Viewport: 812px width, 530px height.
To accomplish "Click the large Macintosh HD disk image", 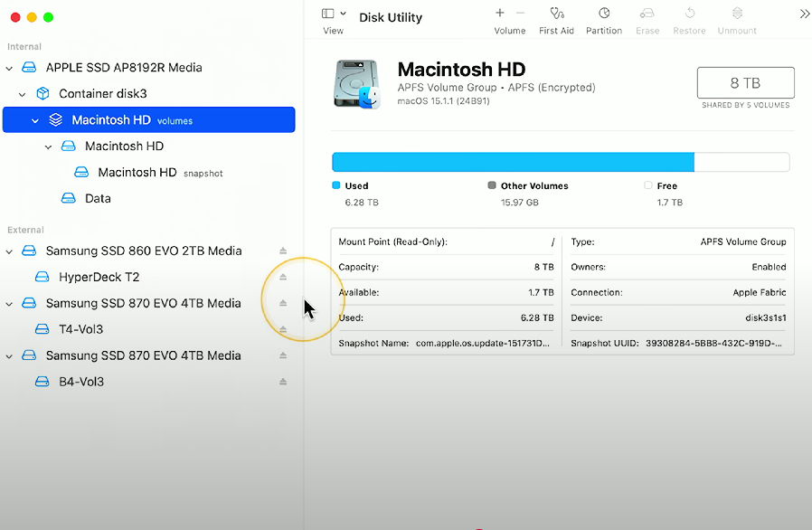I will pyautogui.click(x=357, y=84).
